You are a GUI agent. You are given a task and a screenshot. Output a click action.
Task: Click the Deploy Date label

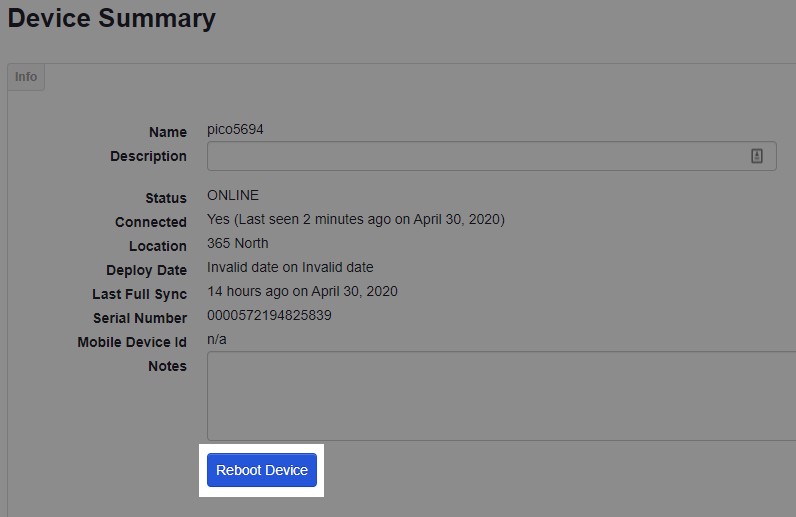coord(146,270)
